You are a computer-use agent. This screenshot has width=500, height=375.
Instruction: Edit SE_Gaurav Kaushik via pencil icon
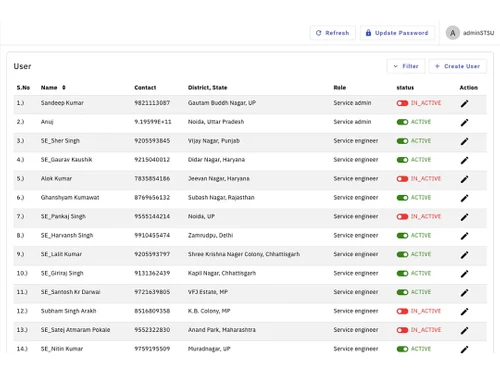click(x=464, y=160)
